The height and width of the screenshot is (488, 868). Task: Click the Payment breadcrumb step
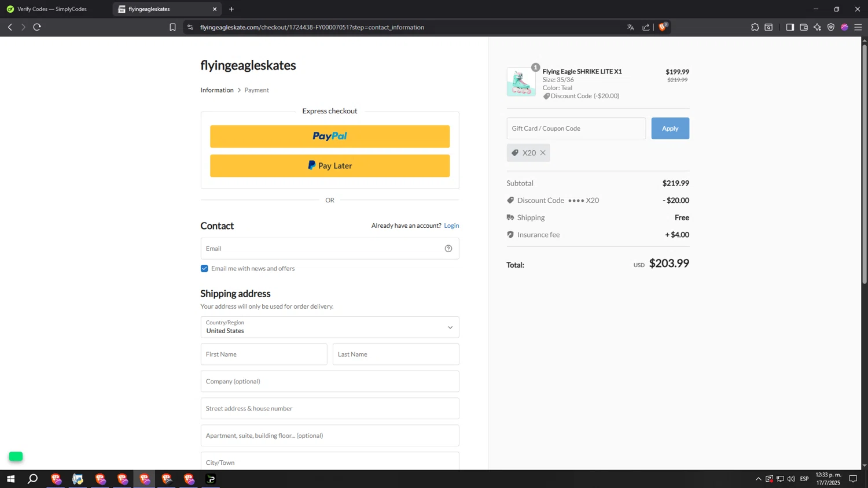256,90
